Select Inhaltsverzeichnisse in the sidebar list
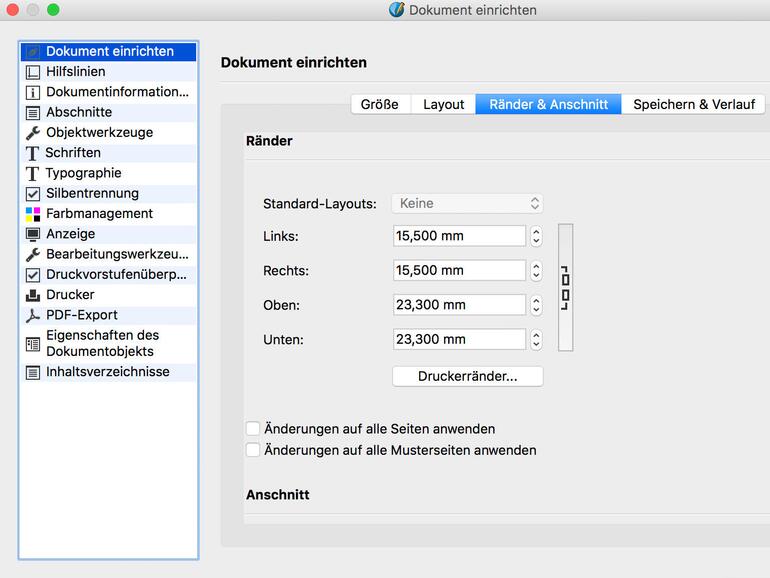This screenshot has width=770, height=578. 107,372
